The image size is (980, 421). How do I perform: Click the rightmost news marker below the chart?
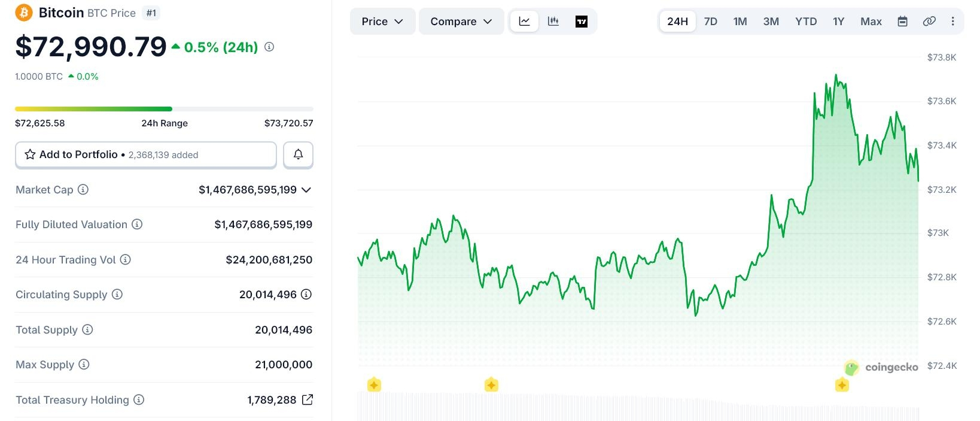tap(842, 384)
